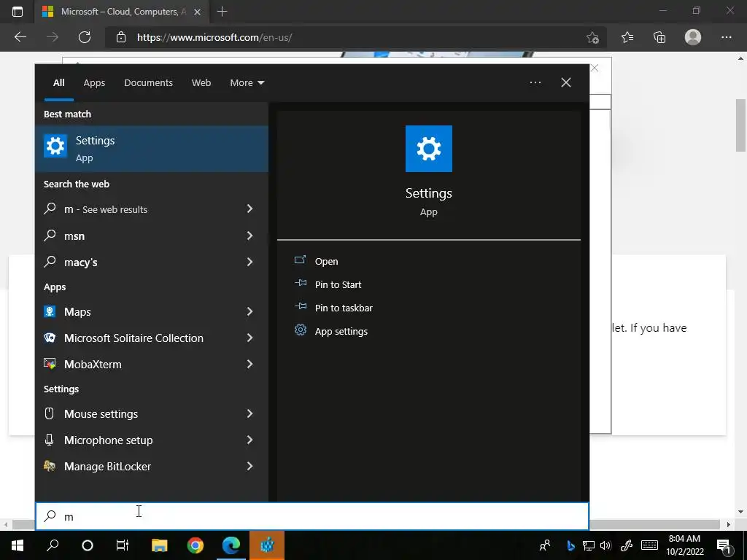747x560 pixels.
Task: Expand the More filter dropdown
Action: click(x=247, y=82)
